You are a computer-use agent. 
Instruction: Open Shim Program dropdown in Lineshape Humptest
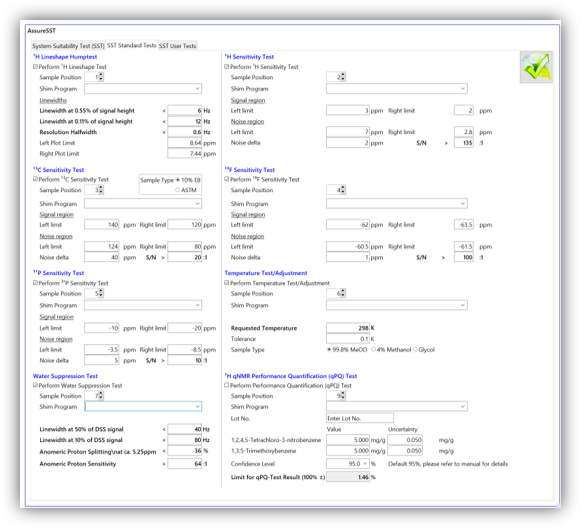143,89
